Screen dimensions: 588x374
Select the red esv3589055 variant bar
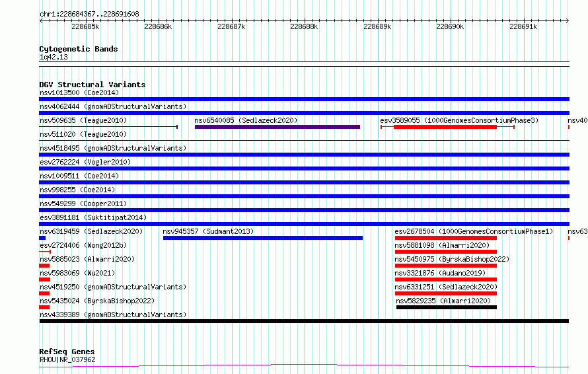447,127
